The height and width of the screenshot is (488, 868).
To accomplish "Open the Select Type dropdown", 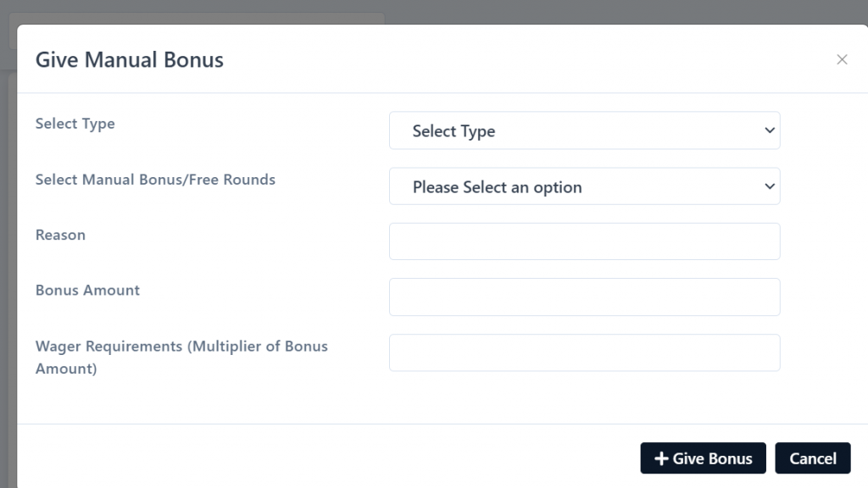I will coord(585,130).
